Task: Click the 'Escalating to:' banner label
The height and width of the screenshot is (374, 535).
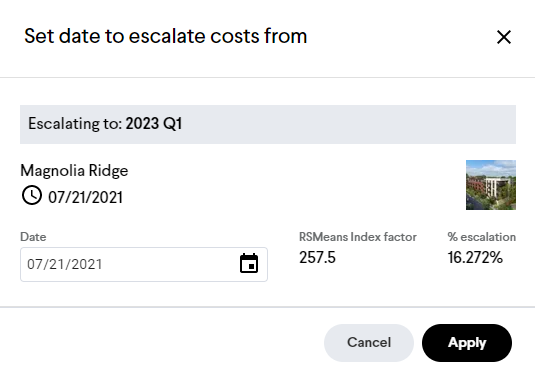Action: point(75,124)
